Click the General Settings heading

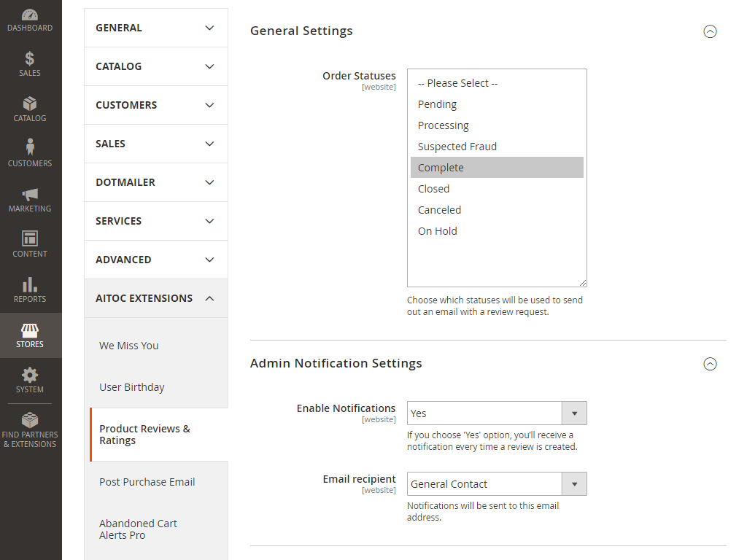pos(301,31)
